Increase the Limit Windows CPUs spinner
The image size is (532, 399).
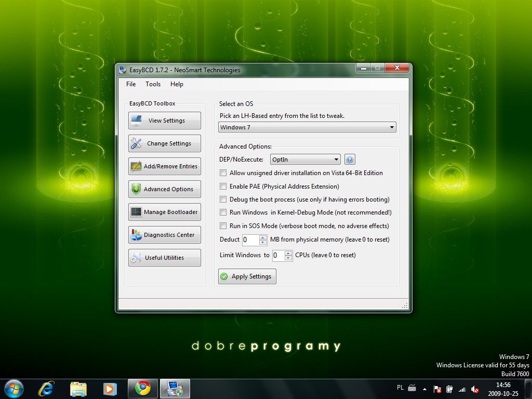(288, 253)
